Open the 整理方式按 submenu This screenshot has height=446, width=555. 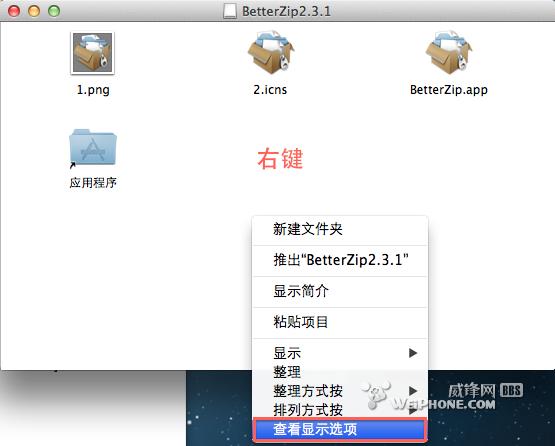(340, 391)
